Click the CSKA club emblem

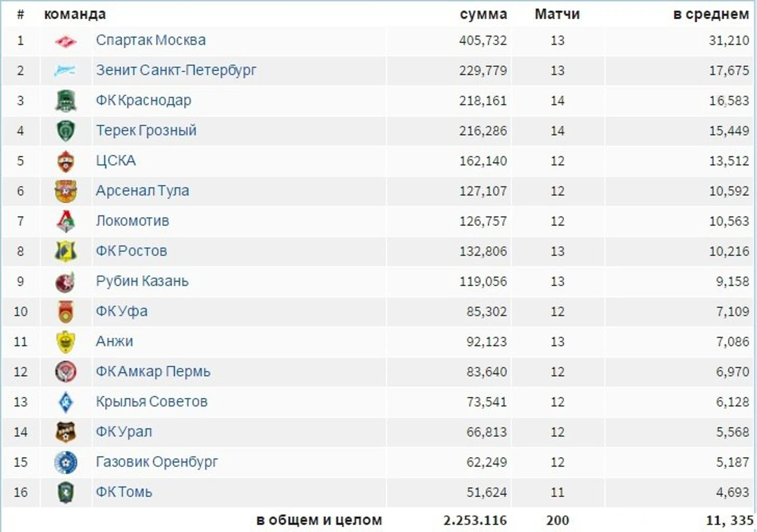66,161
